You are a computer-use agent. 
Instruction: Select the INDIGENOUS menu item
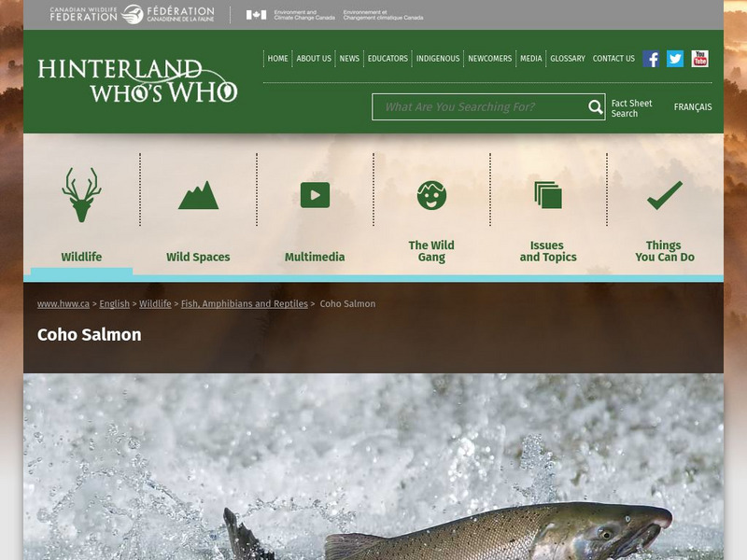coord(438,59)
